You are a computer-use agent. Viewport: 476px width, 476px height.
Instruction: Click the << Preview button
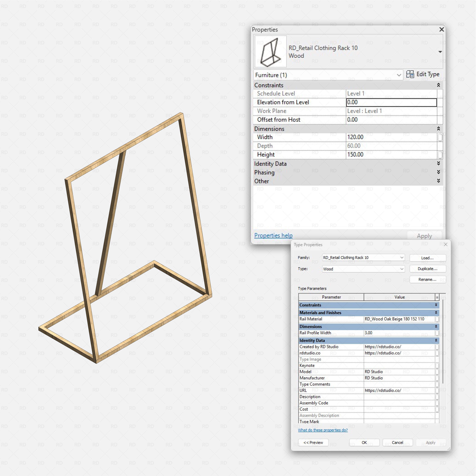tap(313, 443)
